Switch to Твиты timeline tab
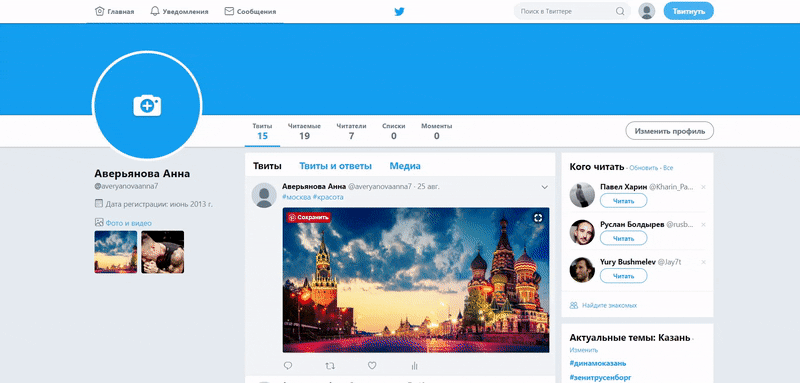This screenshot has height=383, width=800. pyautogui.click(x=267, y=166)
